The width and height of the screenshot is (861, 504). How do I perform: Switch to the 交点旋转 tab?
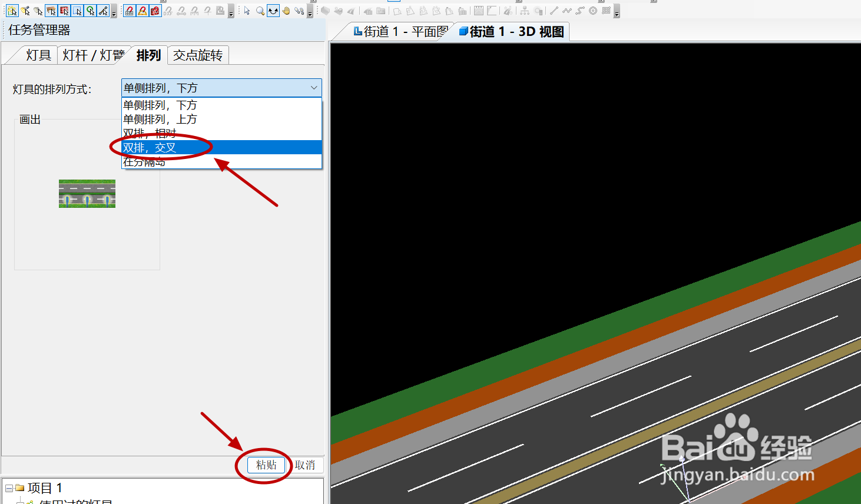click(x=198, y=55)
